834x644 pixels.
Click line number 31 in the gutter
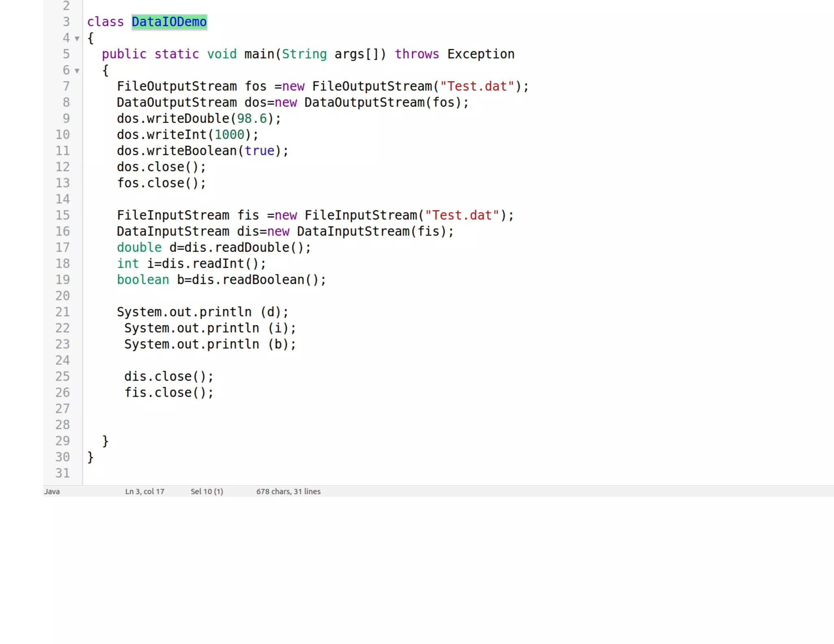[63, 473]
